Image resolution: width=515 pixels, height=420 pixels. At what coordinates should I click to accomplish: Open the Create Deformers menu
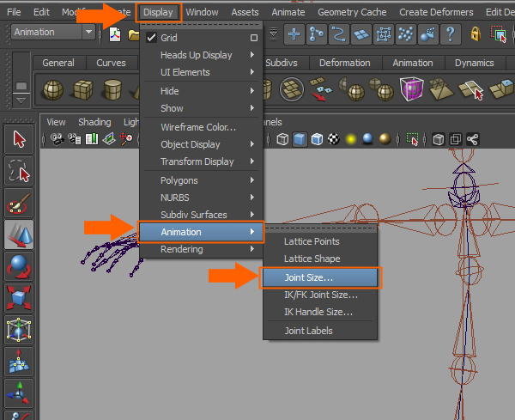pyautogui.click(x=436, y=12)
